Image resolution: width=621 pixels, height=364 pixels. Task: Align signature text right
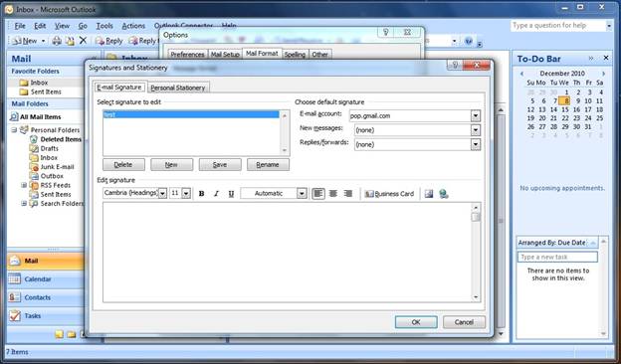click(x=348, y=194)
